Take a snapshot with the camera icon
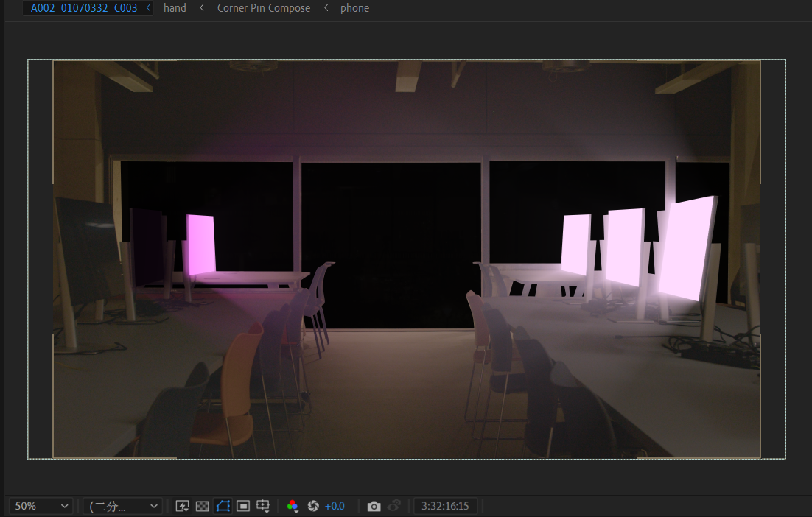The image size is (812, 517). [x=374, y=506]
